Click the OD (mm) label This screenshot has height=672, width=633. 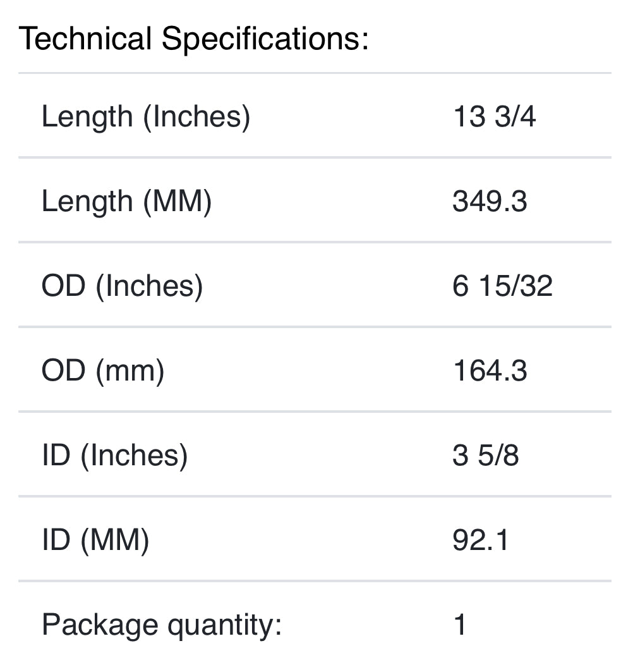(103, 370)
